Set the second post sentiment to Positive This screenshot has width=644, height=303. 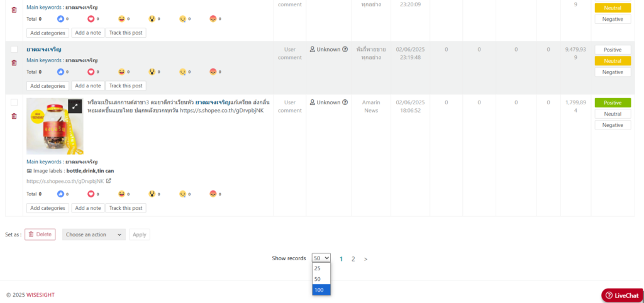click(x=613, y=50)
